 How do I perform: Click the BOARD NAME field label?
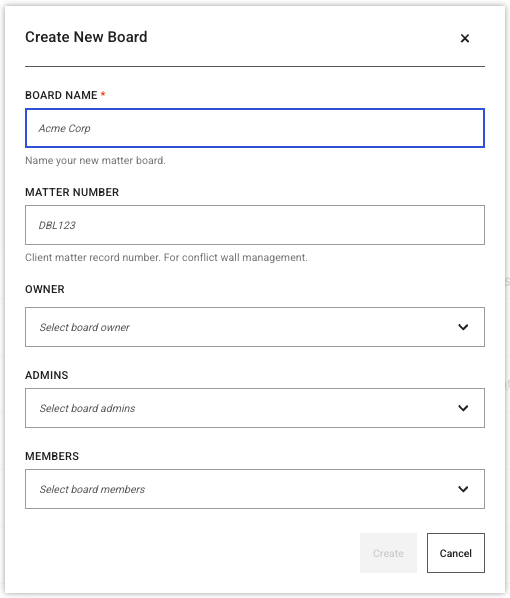coord(61,95)
